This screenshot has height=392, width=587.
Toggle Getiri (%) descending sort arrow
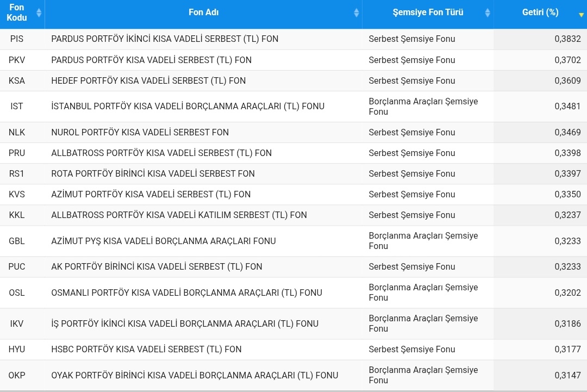[581, 15]
